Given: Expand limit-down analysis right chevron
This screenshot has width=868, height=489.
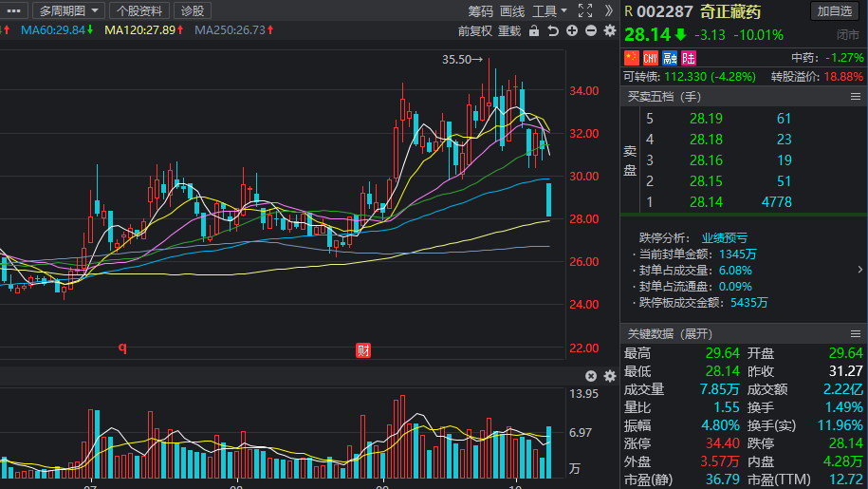Looking at the screenshot, I should click(859, 270).
